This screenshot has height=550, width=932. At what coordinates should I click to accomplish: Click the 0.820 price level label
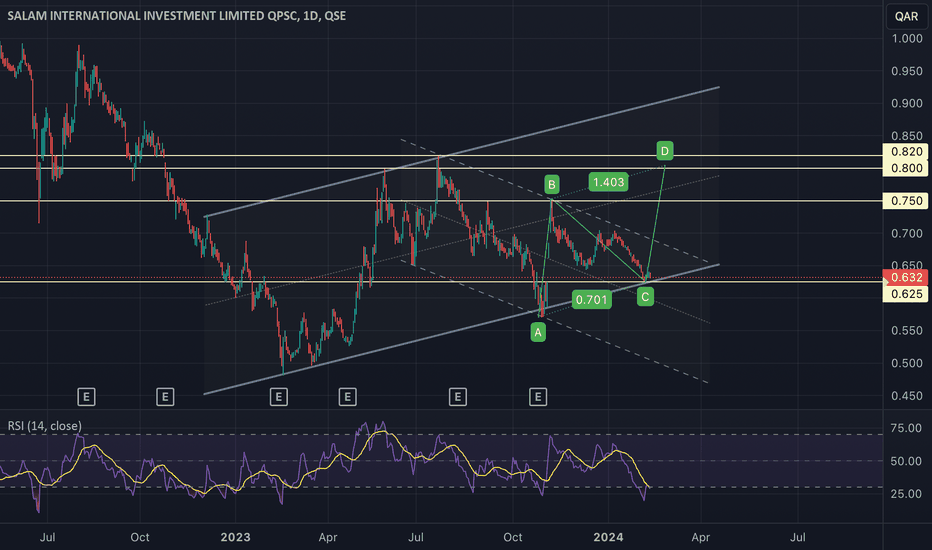coord(906,152)
